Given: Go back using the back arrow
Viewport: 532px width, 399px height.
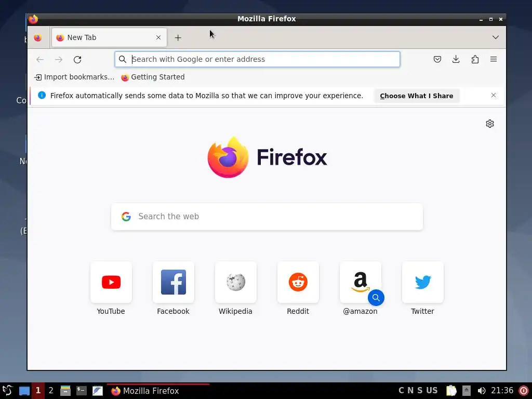Looking at the screenshot, I should click(x=40, y=59).
